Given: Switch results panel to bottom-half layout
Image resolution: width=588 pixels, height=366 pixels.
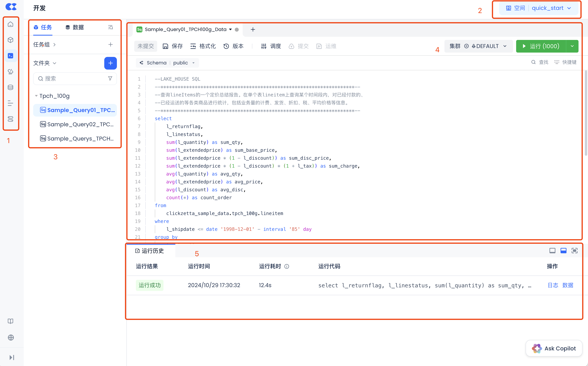Looking at the screenshot, I should (563, 251).
